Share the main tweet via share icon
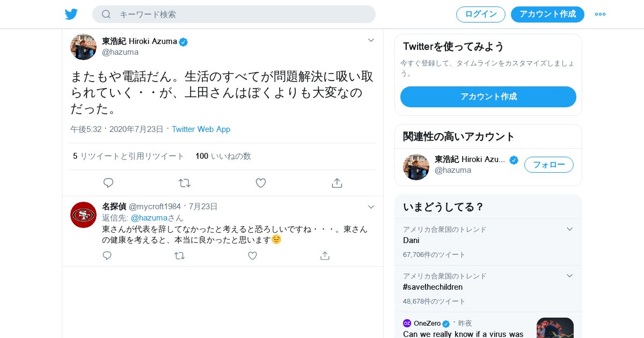The height and width of the screenshot is (338, 644). [x=337, y=183]
